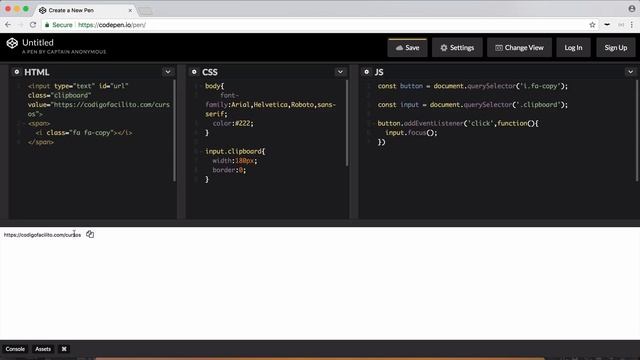Image resolution: width=640 pixels, height=360 pixels.
Task: Click the HTML editor scrollbar
Action: coord(174,131)
